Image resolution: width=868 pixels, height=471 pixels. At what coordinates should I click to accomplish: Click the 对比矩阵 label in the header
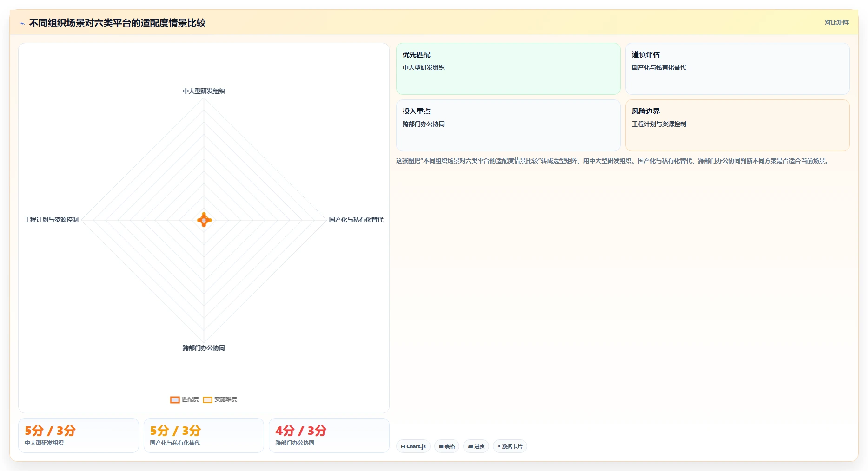[836, 23]
